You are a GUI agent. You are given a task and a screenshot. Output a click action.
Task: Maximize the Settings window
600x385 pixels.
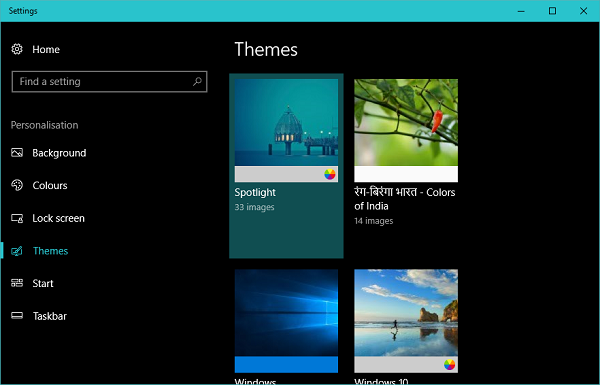click(x=552, y=11)
